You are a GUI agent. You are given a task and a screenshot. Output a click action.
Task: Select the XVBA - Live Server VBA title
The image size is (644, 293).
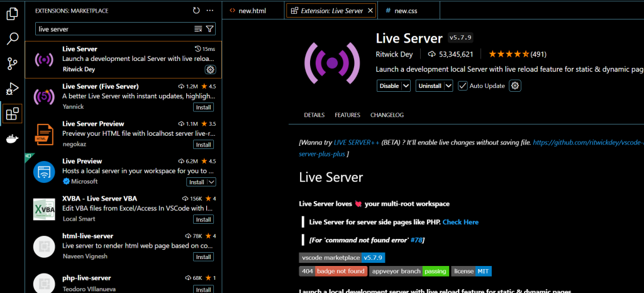(99, 199)
